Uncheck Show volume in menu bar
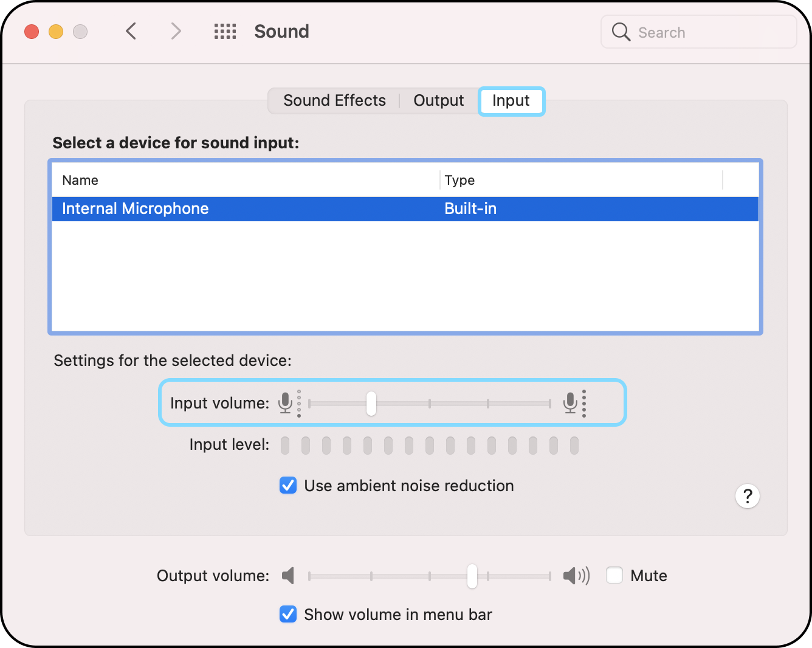The image size is (812, 648). (288, 615)
